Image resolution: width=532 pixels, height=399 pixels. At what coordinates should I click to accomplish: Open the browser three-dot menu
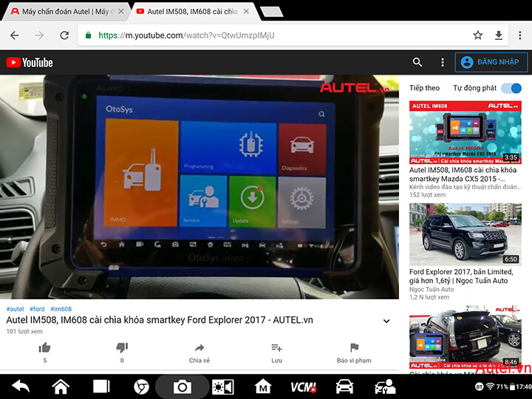(x=519, y=35)
